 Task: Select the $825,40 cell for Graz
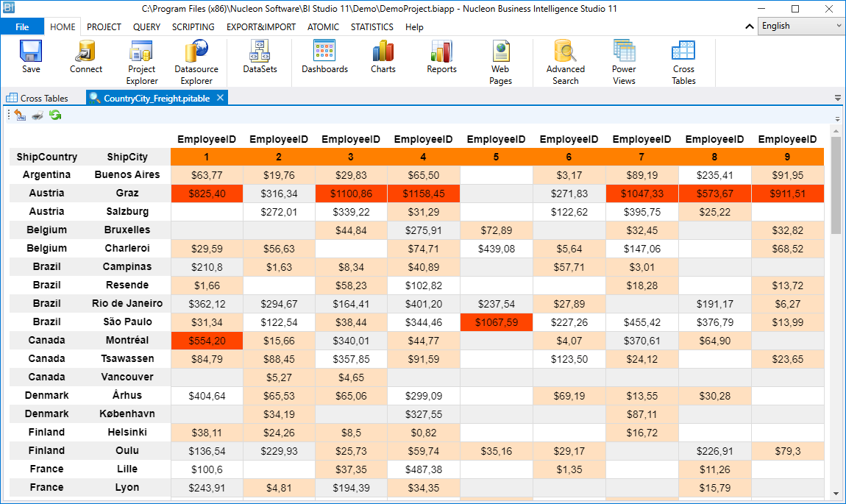tap(207, 194)
